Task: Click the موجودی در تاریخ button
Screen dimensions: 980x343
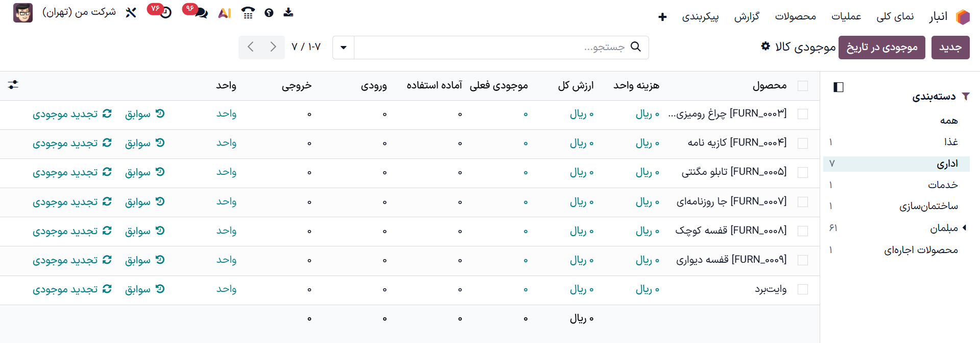Action: click(882, 48)
